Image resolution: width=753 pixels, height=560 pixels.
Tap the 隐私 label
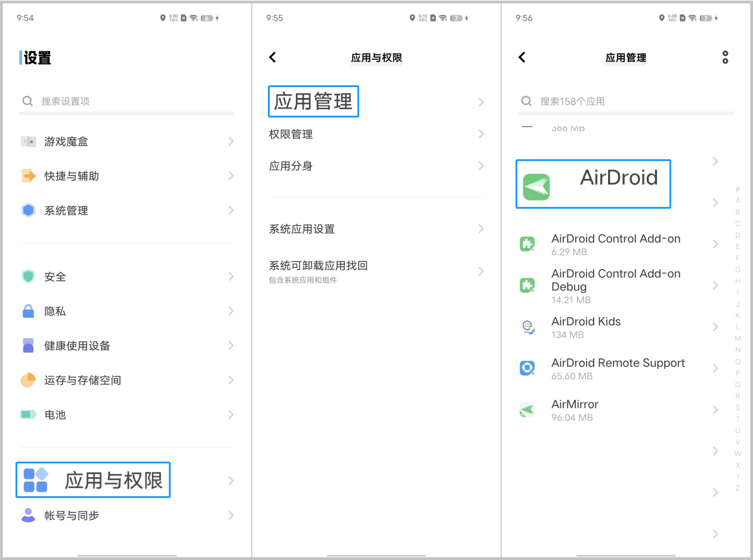pos(55,311)
